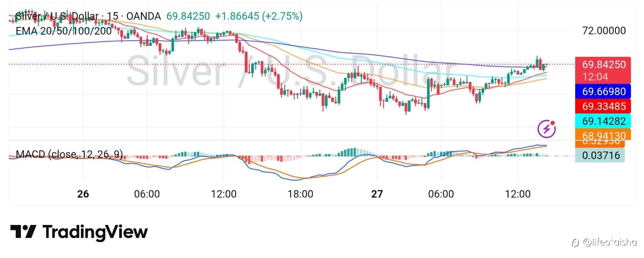Click the TradingView logo mark
The width and height of the screenshot is (644, 258).
[x=23, y=232]
